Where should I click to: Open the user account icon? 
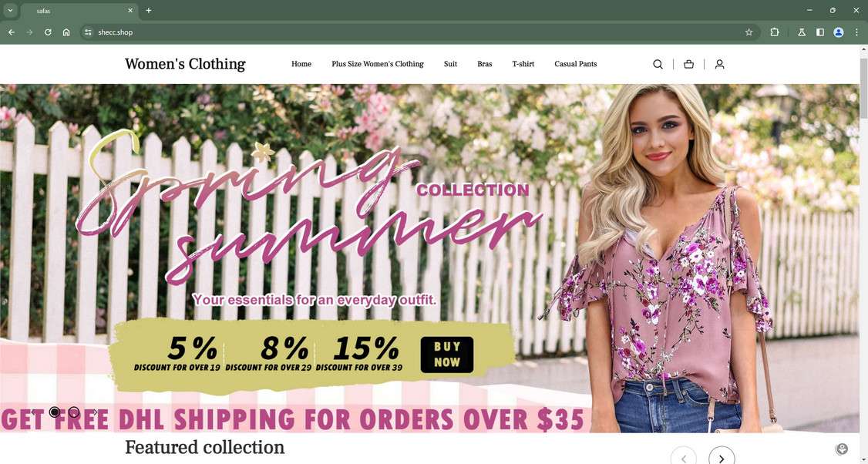[x=720, y=64]
